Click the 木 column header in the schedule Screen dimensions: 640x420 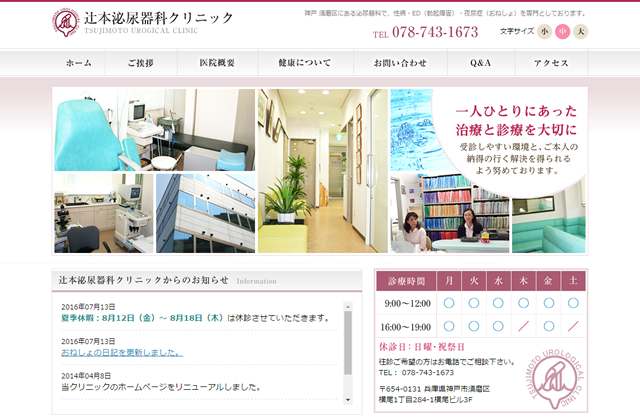coord(524,281)
